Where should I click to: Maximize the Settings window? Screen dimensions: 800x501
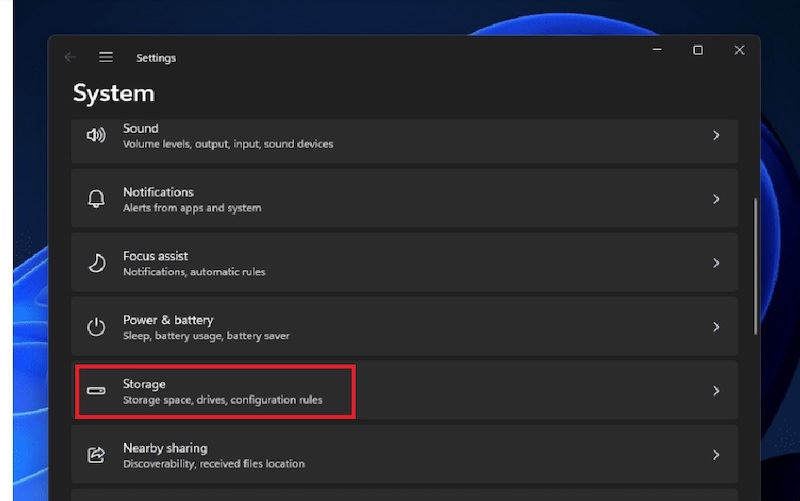pos(698,50)
